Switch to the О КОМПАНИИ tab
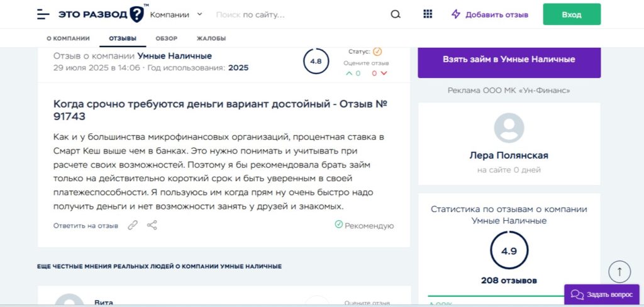This screenshot has width=644, height=307. (x=68, y=38)
